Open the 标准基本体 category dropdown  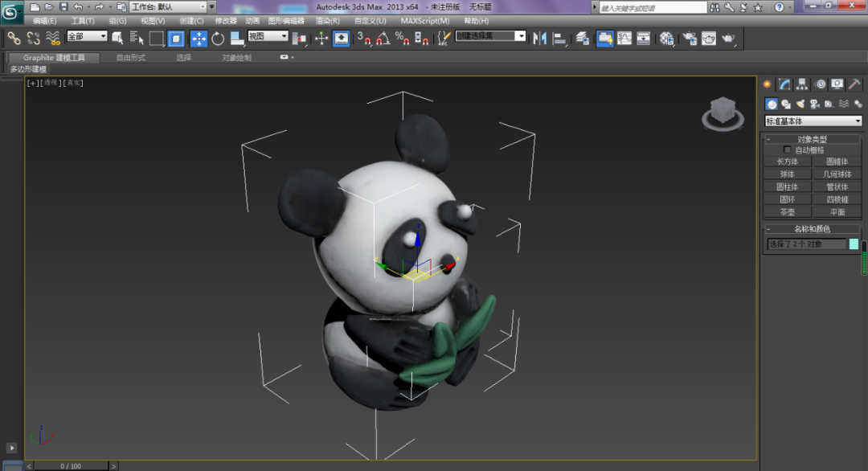point(813,121)
